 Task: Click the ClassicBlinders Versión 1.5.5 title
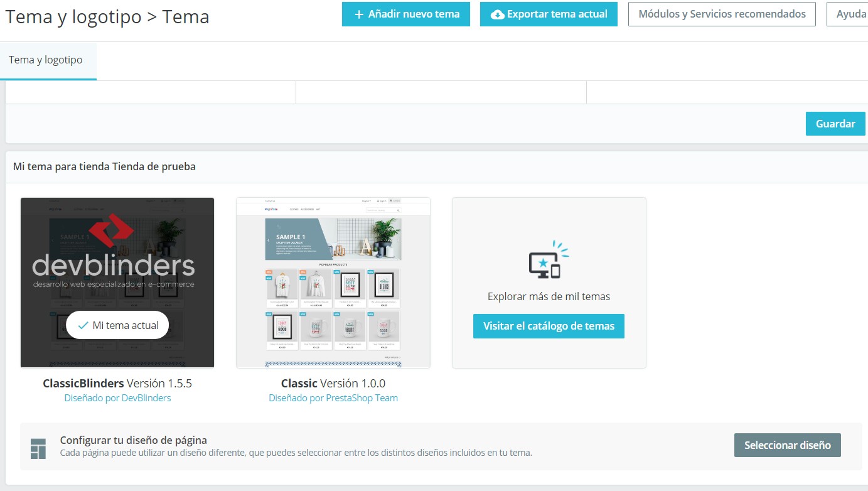pos(117,383)
